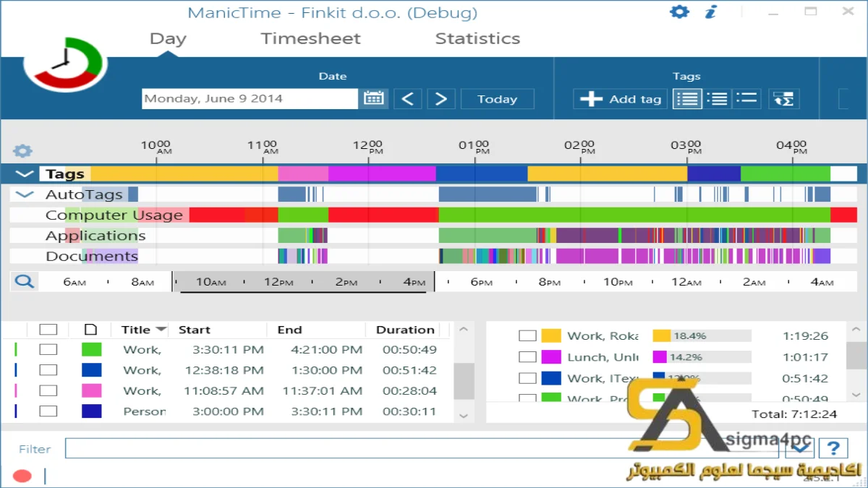Viewport: 868px width, 488px height.
Task: Select the detailed tag list view icon
Action: coord(687,99)
